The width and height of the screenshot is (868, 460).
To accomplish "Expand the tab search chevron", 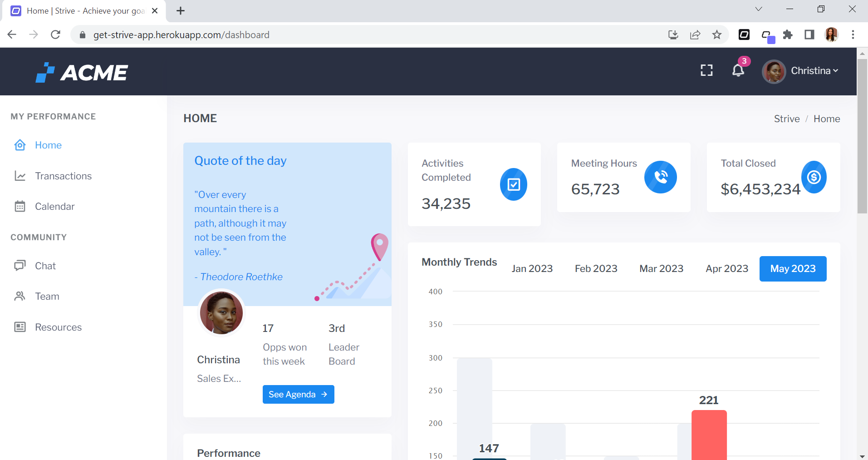I will click(759, 9).
